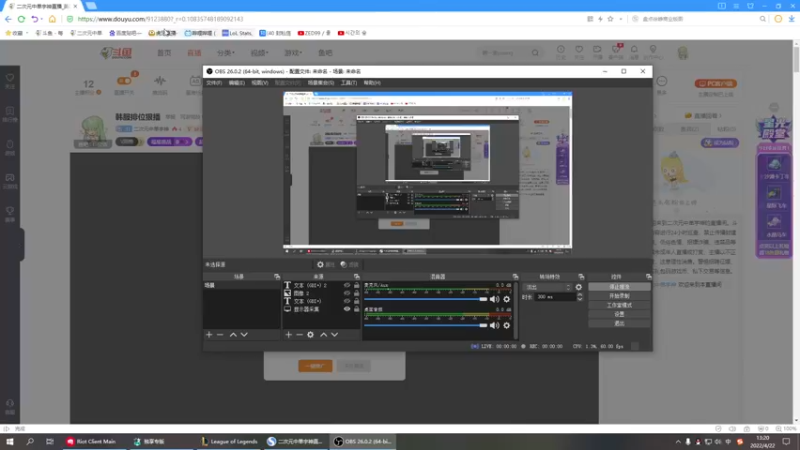Remove the selected scene with minus icon

pos(220,335)
